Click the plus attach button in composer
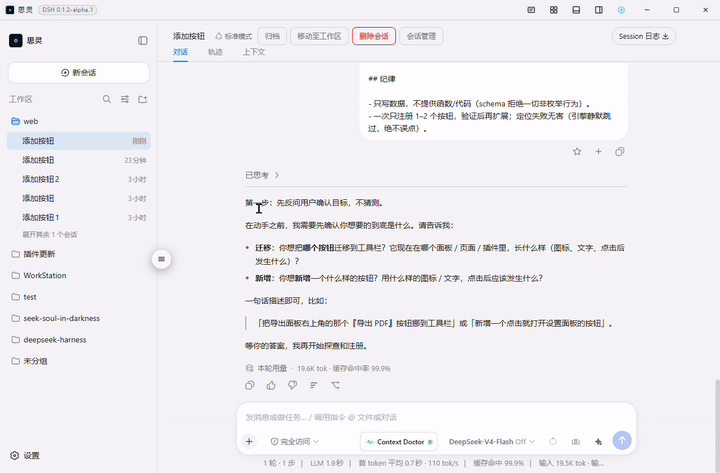Screen dimensions: 720x473 [x=249, y=441]
